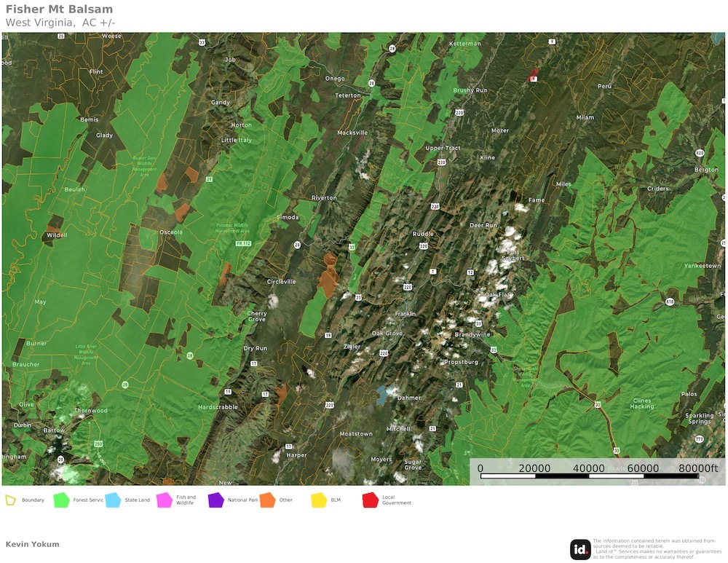Click the Fisher Mt Balsam title
The width and height of the screenshot is (728, 563).
point(59,9)
